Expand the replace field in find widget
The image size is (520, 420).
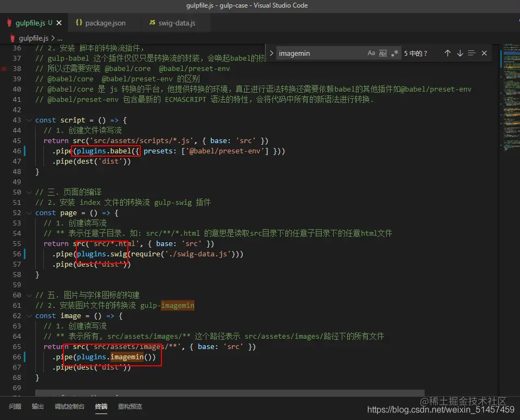(x=271, y=53)
